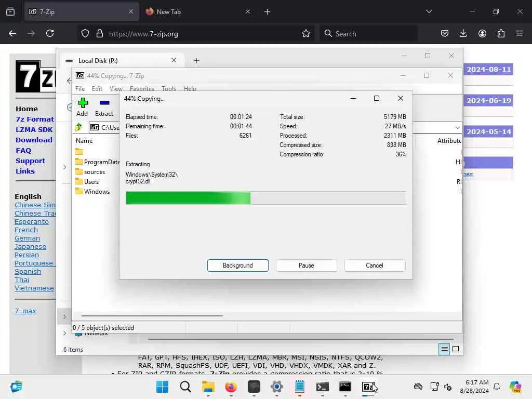Open the Settings gear on the taskbar

(x=276, y=387)
